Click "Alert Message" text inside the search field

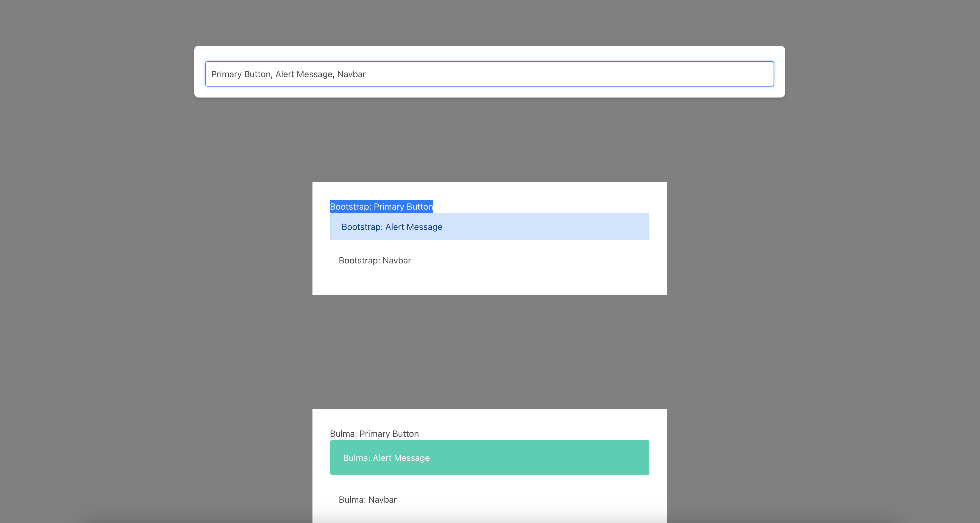304,74
